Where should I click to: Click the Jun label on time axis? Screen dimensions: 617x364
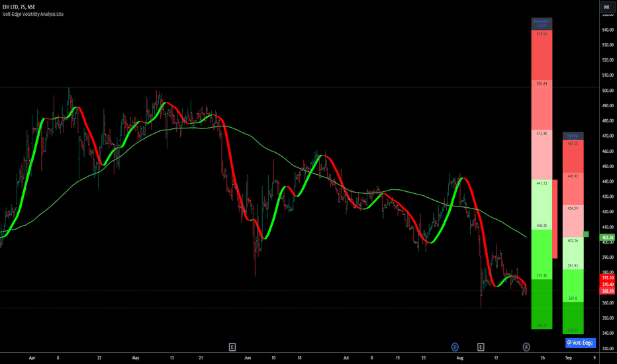point(248,358)
